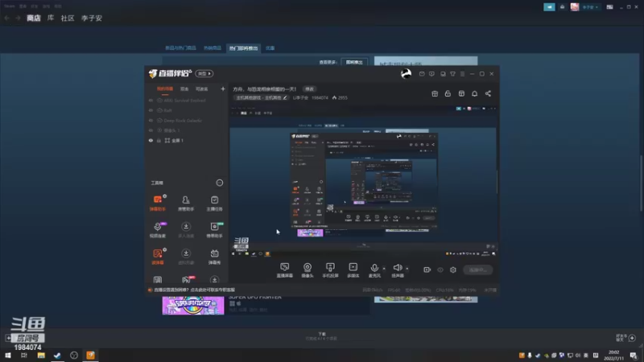Hide the 全屏 1 source

tap(151, 140)
